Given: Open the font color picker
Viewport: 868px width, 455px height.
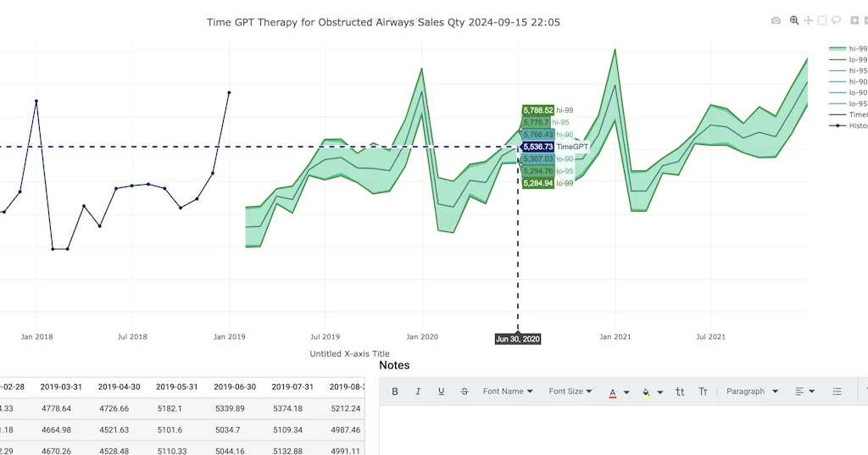Looking at the screenshot, I should coord(613,391).
